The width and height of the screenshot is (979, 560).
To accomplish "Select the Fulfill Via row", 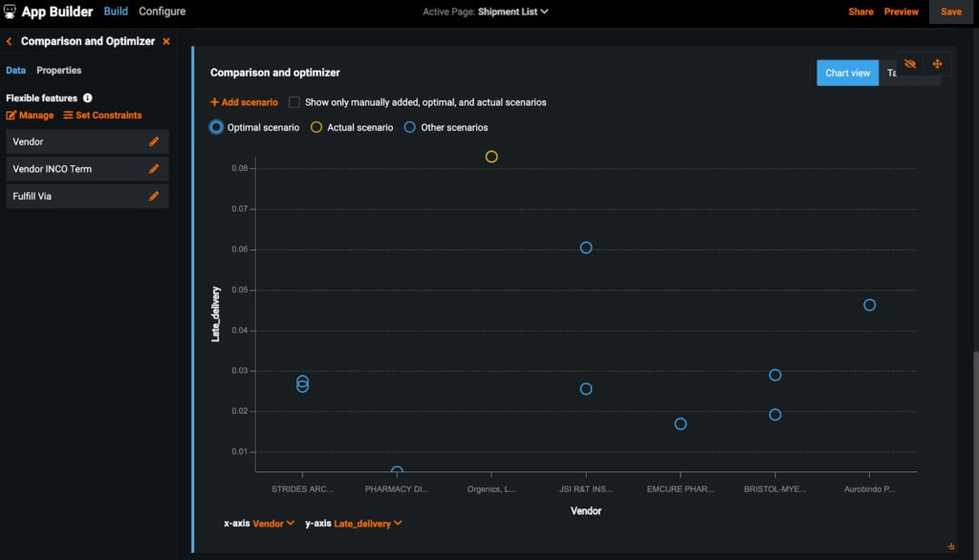I will click(87, 196).
